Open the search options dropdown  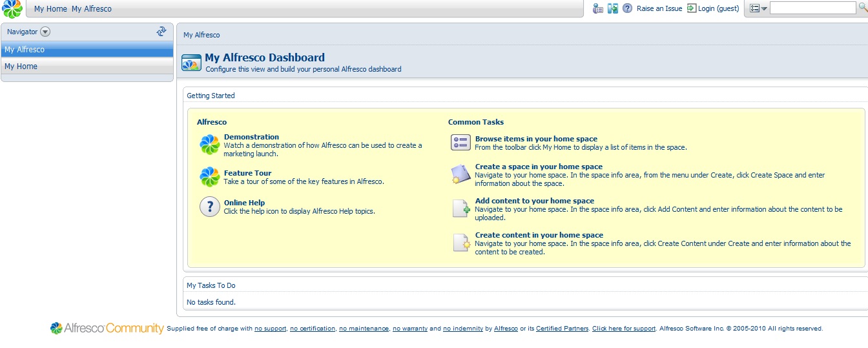click(x=758, y=8)
